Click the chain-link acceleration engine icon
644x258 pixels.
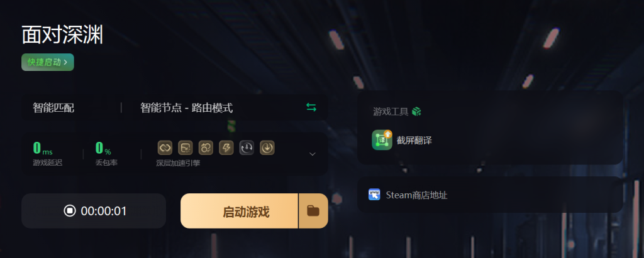pyautogui.click(x=165, y=148)
